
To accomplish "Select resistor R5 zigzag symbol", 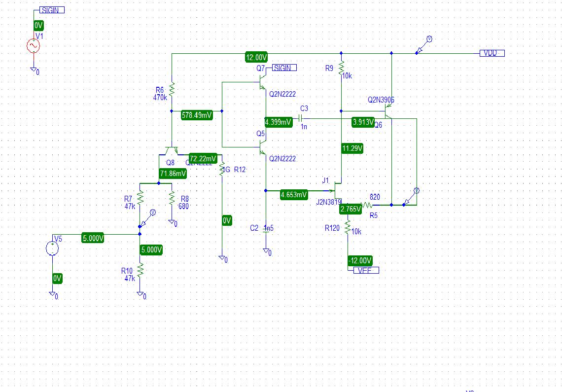I will 366,205.
